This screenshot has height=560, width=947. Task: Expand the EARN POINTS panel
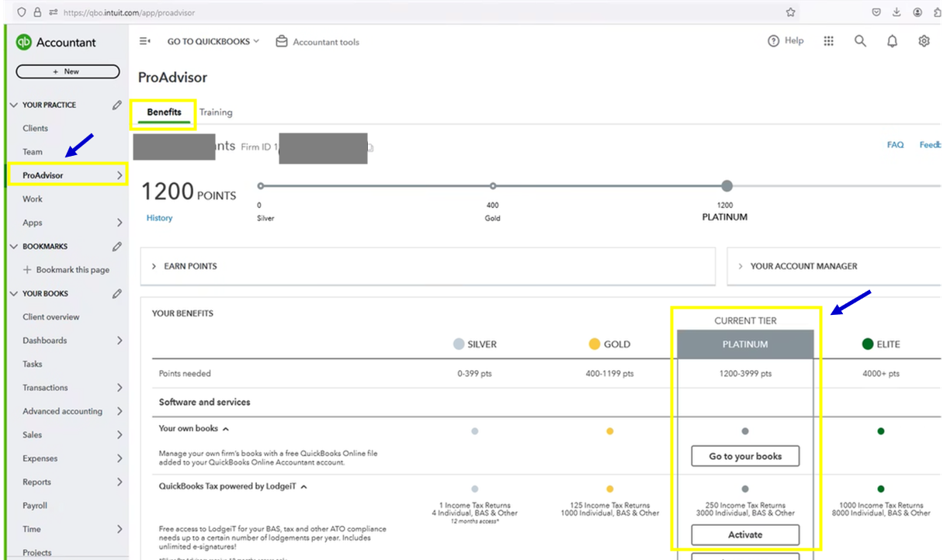point(428,266)
